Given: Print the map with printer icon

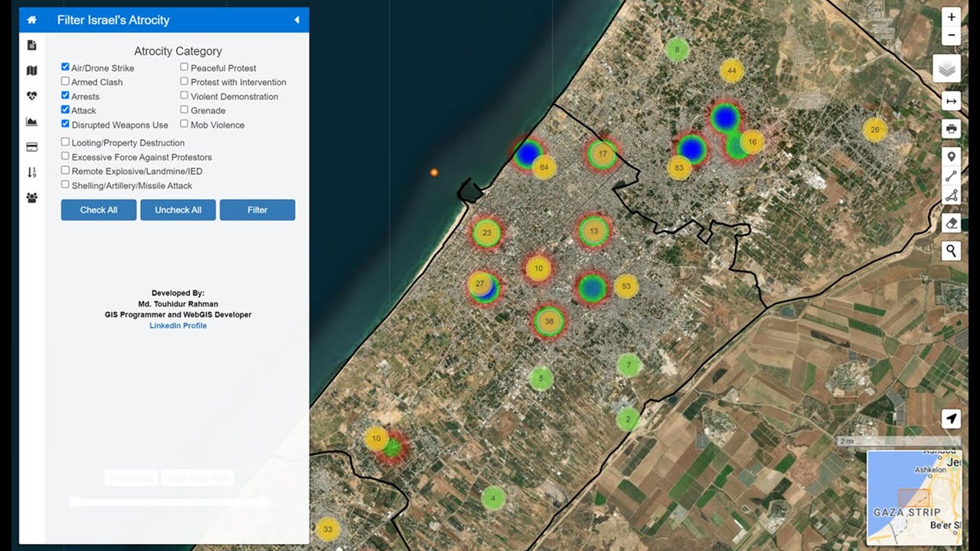Looking at the screenshot, I should click(951, 129).
